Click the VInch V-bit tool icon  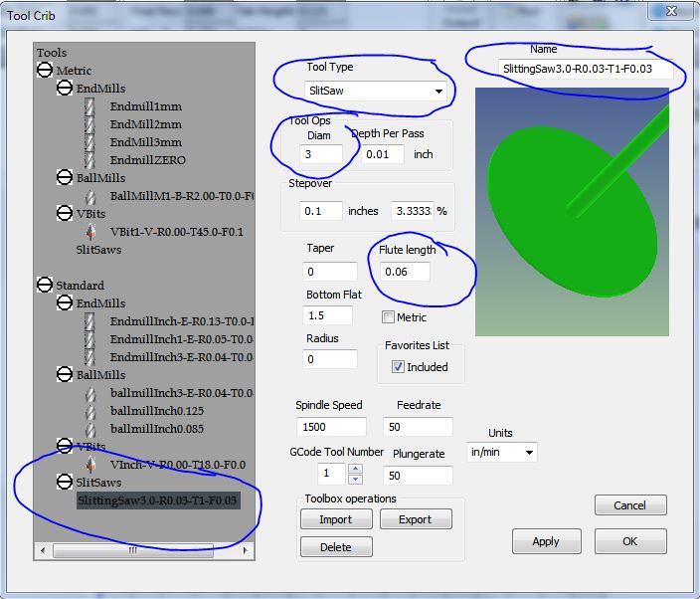(x=90, y=465)
